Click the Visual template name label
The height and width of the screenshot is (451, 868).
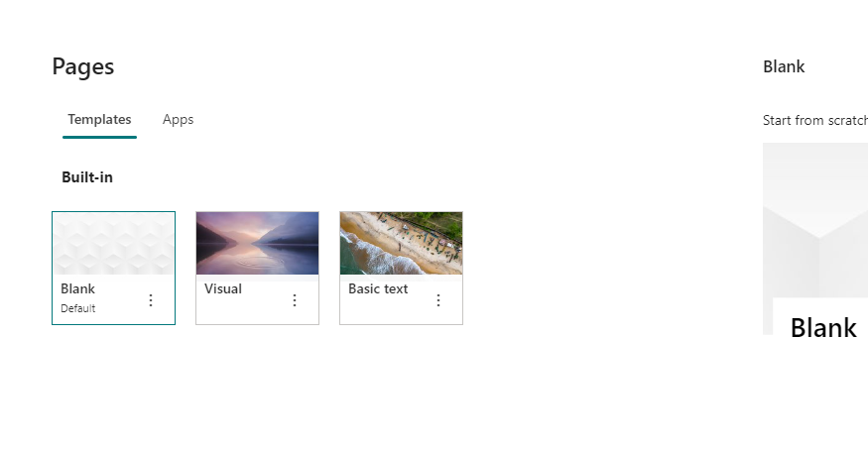pos(223,288)
